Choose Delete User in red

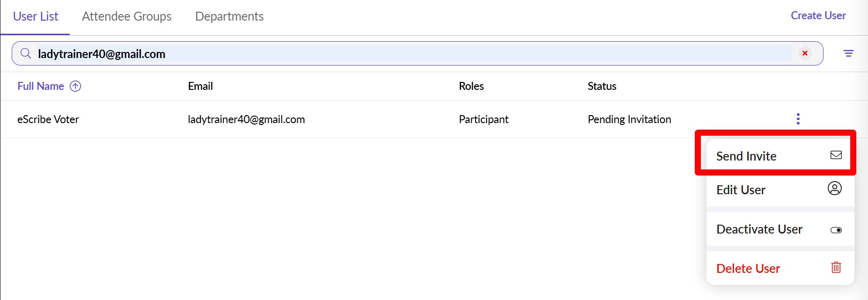click(748, 269)
